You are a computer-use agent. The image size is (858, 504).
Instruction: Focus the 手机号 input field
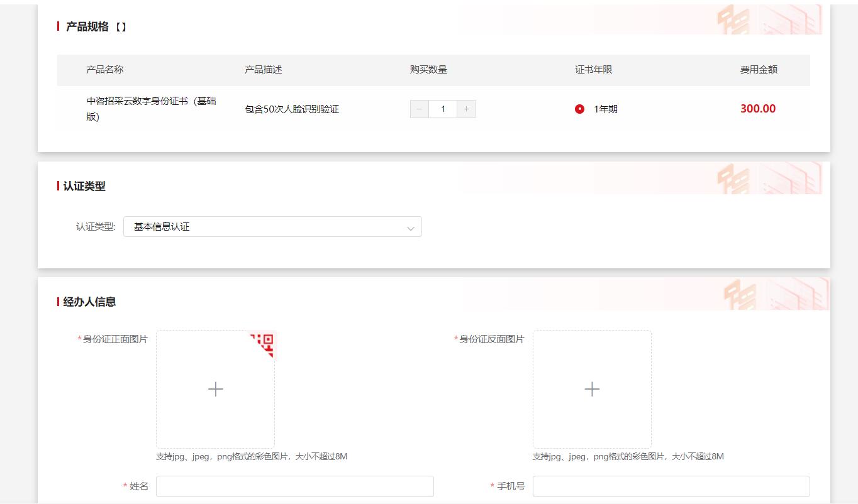click(671, 486)
